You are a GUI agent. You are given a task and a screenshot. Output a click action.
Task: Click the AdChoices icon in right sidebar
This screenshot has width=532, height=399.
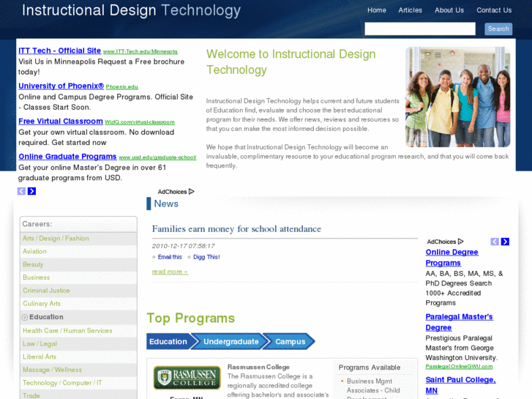(x=461, y=242)
